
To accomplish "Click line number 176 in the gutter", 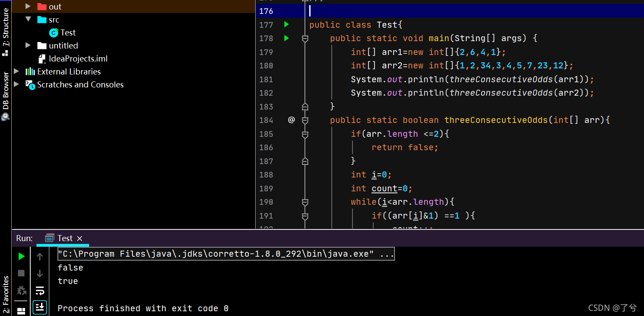I will [266, 11].
